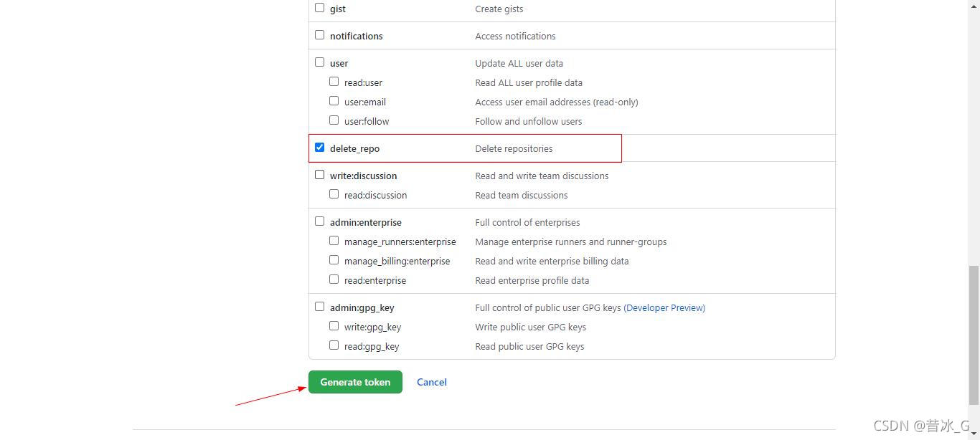
Task: Check read:enterprise profile data scope
Action: [334, 279]
